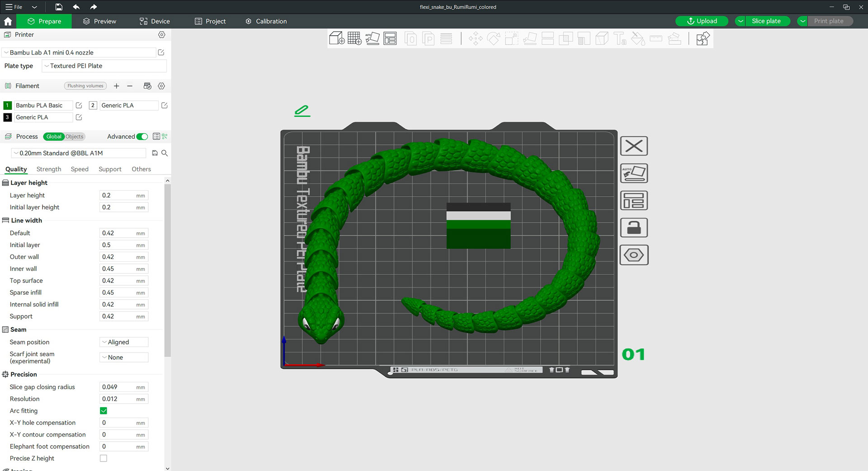Click the Undo arrow
The width and height of the screenshot is (868, 471).
coord(76,7)
